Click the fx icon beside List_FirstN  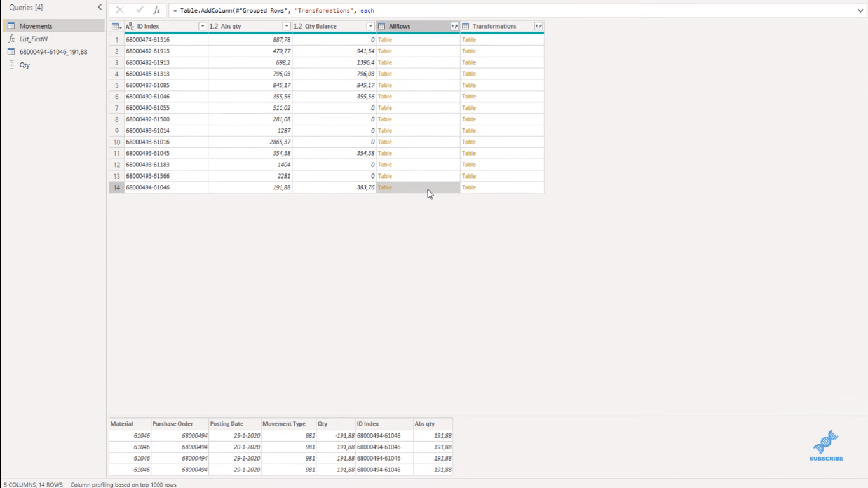(11, 39)
